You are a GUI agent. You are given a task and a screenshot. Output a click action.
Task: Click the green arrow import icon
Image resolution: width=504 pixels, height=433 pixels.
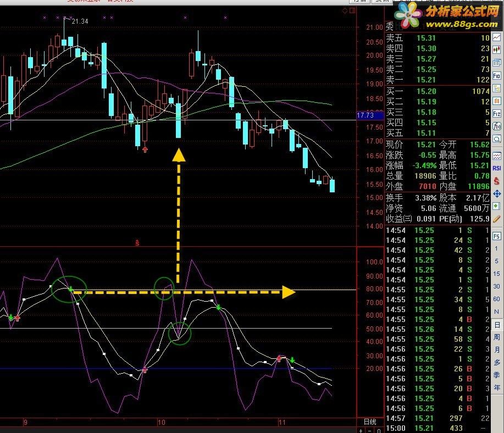(x=497, y=206)
